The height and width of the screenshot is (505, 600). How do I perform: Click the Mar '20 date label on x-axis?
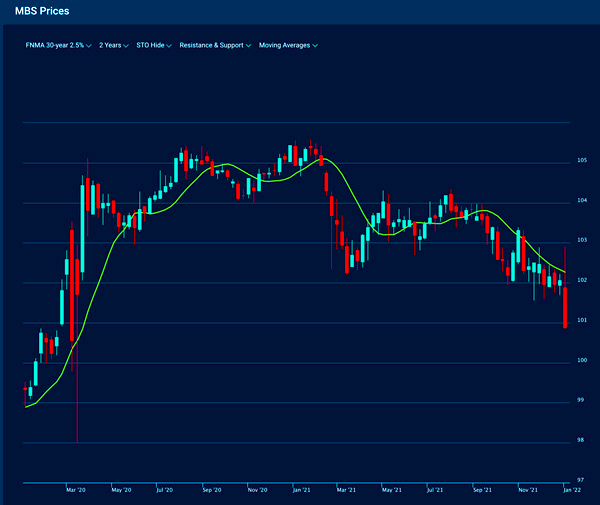pos(77,491)
